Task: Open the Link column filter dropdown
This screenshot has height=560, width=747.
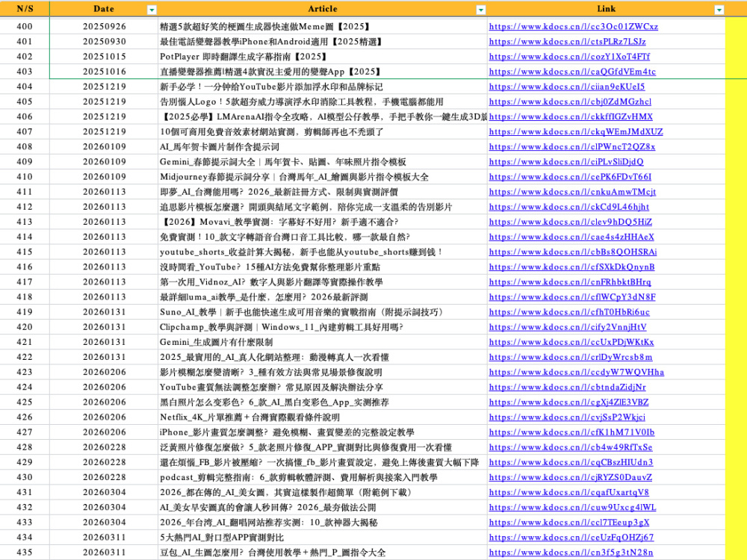Action: pos(719,10)
